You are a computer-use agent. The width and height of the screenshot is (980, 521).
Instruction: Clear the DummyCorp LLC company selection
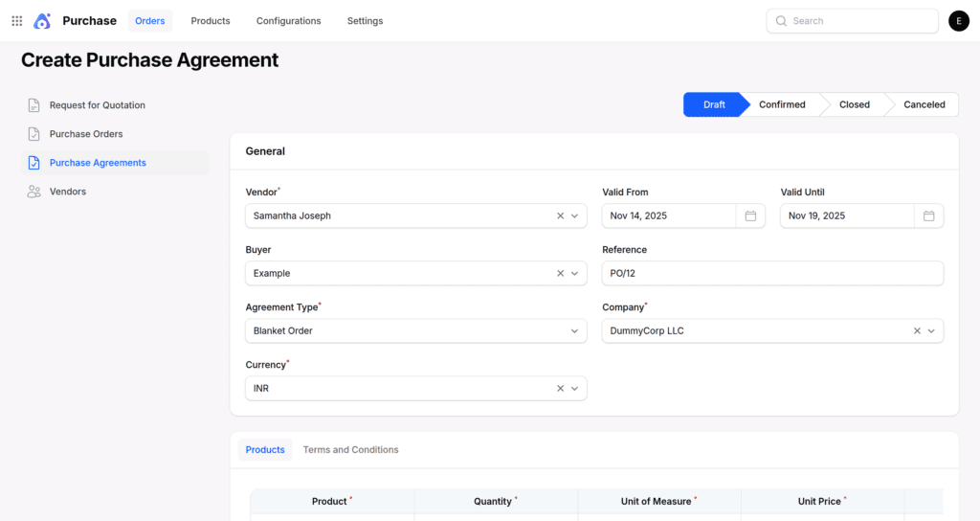tap(917, 331)
